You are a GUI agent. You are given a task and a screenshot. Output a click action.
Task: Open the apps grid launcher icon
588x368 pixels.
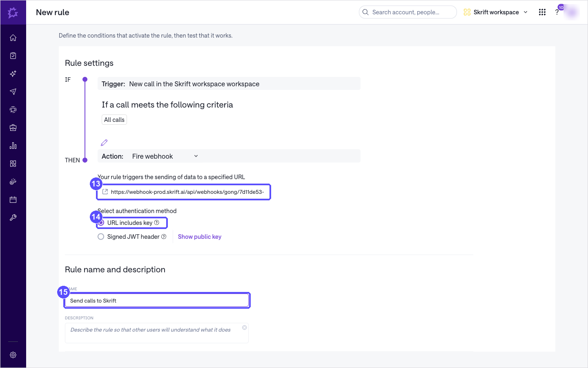542,12
